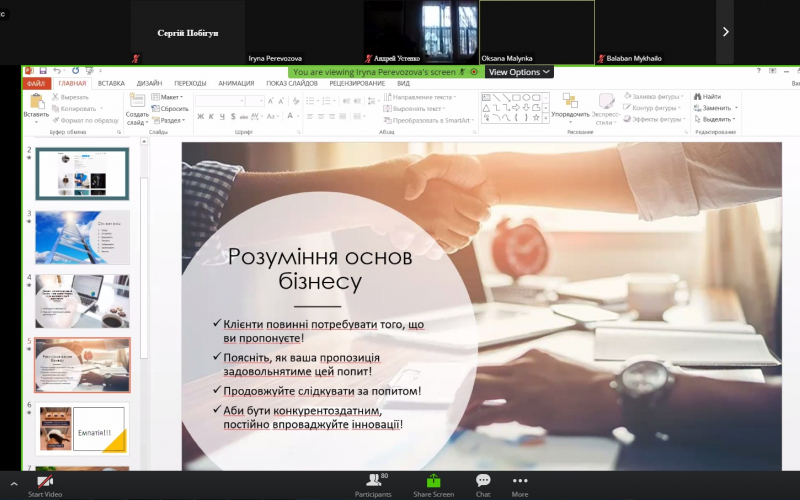Switch to the ПЕРЕХОДЫ tab

click(190, 83)
